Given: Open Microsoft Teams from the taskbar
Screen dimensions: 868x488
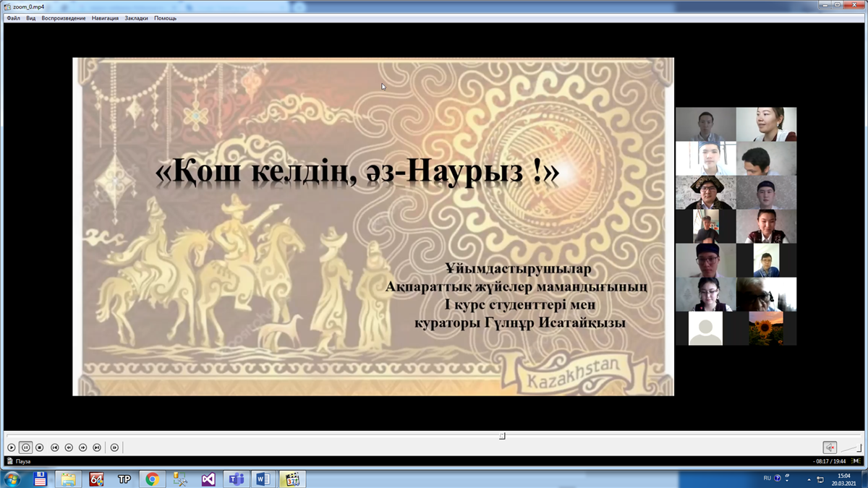Looking at the screenshot, I should click(x=236, y=479).
